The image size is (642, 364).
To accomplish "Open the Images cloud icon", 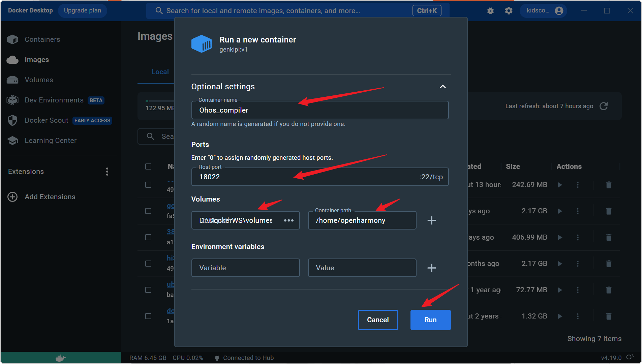I will tap(12, 60).
